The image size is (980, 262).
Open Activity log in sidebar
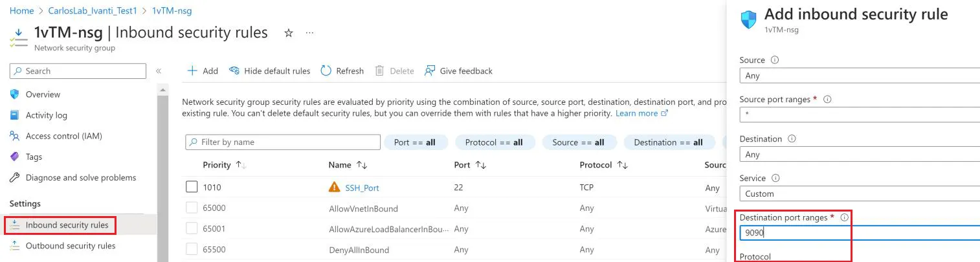pos(47,115)
